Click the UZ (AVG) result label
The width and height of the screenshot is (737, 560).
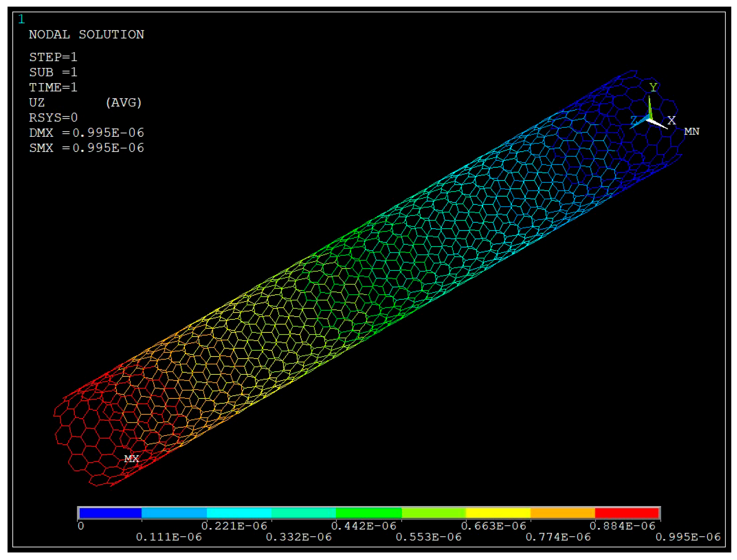pos(85,103)
